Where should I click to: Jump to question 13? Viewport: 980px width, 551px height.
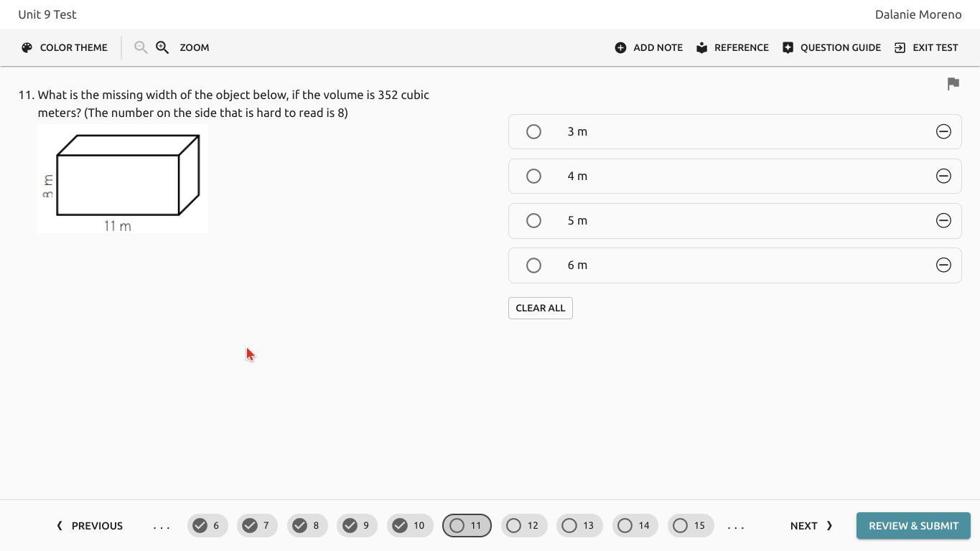[579, 525]
